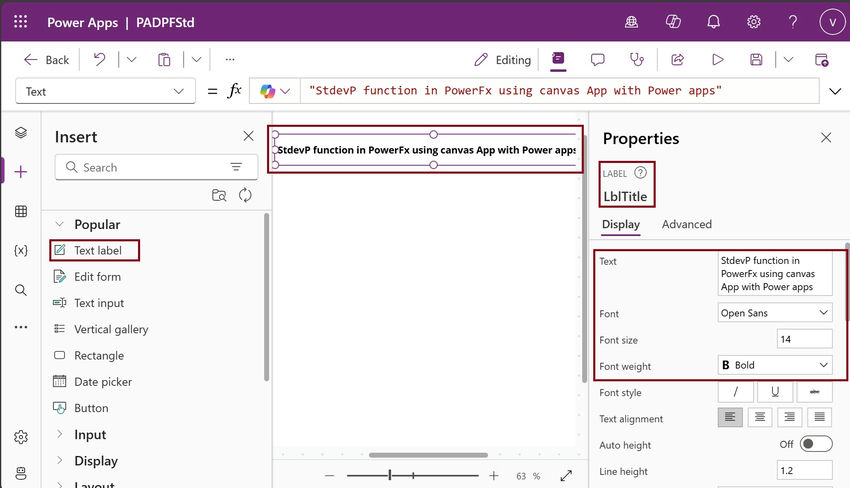Screen dimensions: 850x488
Task: Preview the app with play button
Action: point(717,60)
